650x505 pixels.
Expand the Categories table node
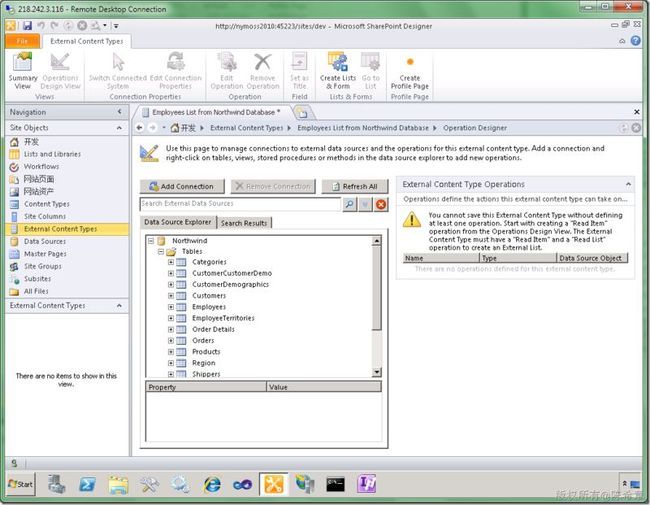tap(170, 262)
